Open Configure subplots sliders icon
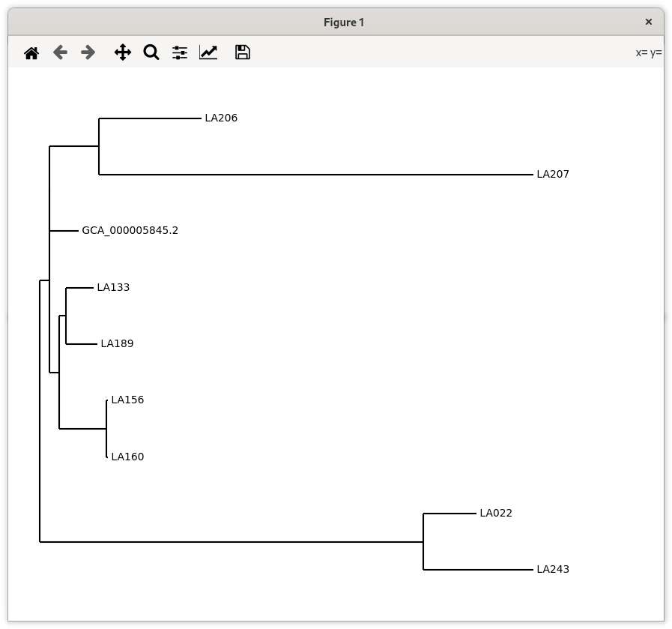672x629 pixels. (180, 52)
